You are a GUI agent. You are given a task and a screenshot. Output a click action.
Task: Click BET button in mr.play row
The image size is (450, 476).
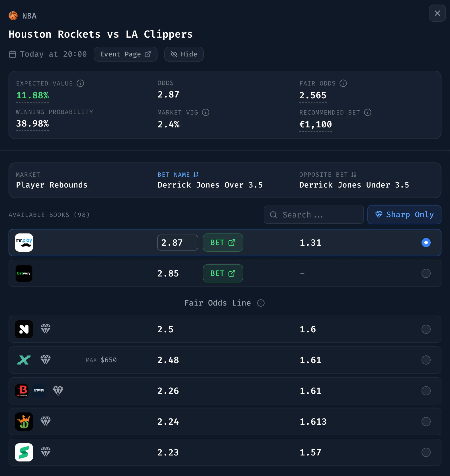click(223, 243)
